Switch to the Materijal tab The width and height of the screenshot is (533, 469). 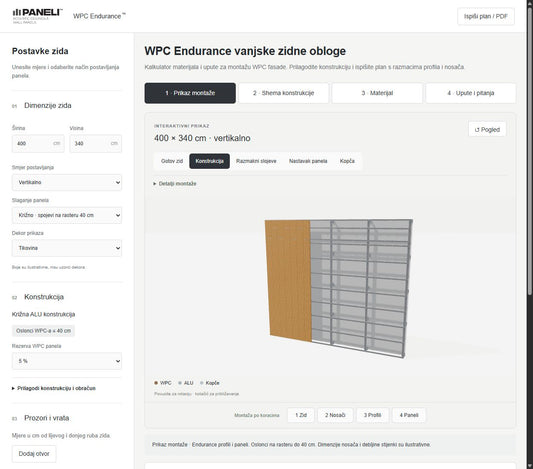377,93
